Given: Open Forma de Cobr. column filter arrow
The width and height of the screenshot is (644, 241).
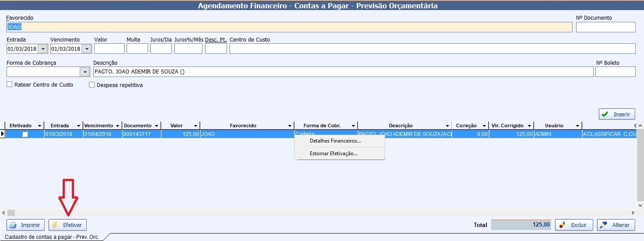Looking at the screenshot, I should pos(353,126).
